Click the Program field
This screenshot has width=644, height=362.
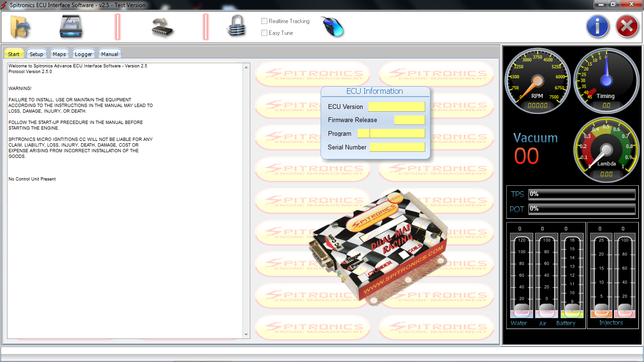point(391,133)
